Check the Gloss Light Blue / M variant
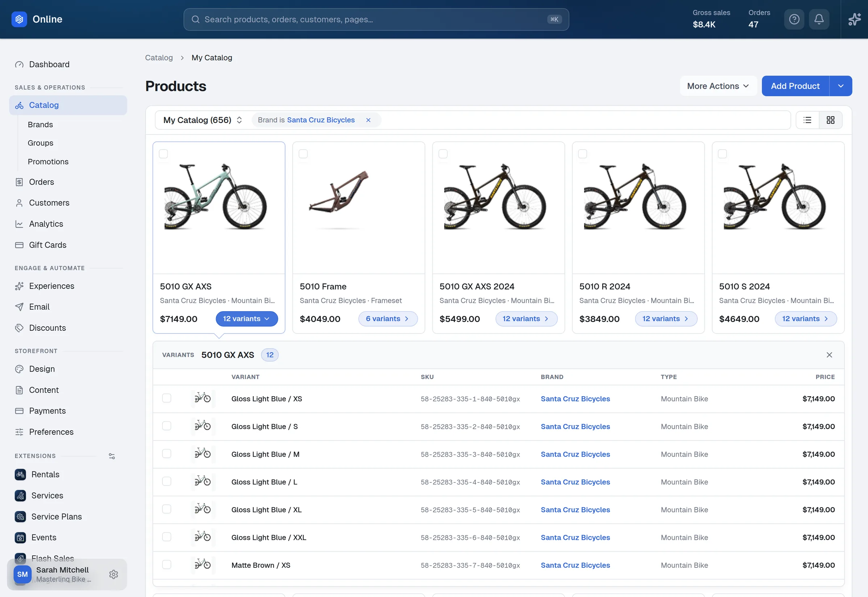The width and height of the screenshot is (868, 597). [x=167, y=453]
